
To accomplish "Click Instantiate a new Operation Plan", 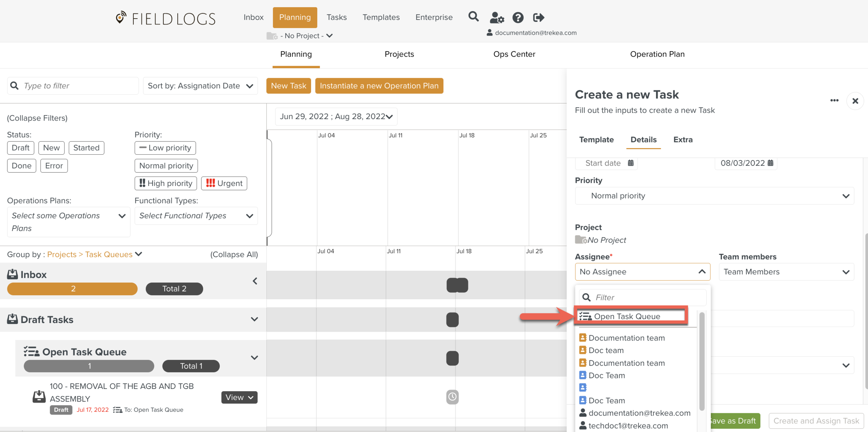I will point(379,86).
